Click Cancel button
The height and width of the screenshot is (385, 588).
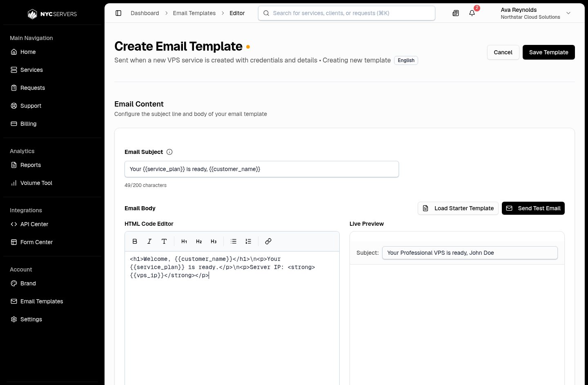pos(503,52)
